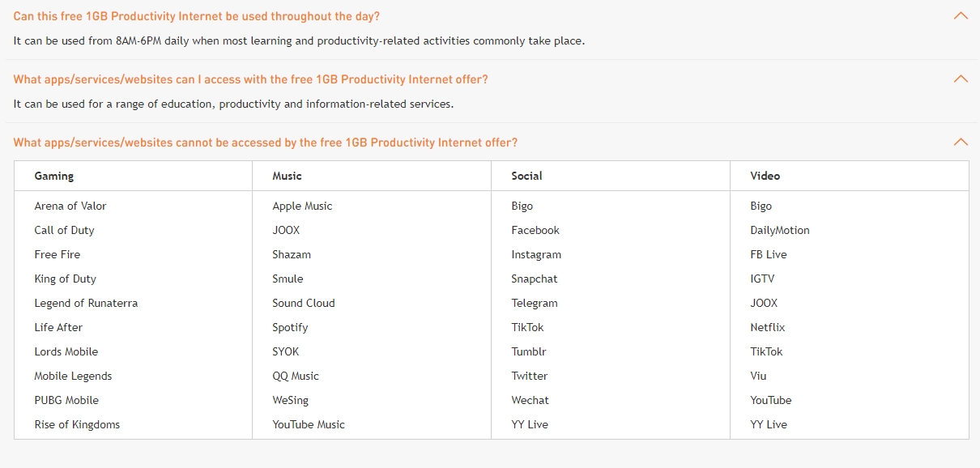Image resolution: width=980 pixels, height=468 pixels.
Task: Click 'Spotify' in the Music column
Action: coord(290,327)
